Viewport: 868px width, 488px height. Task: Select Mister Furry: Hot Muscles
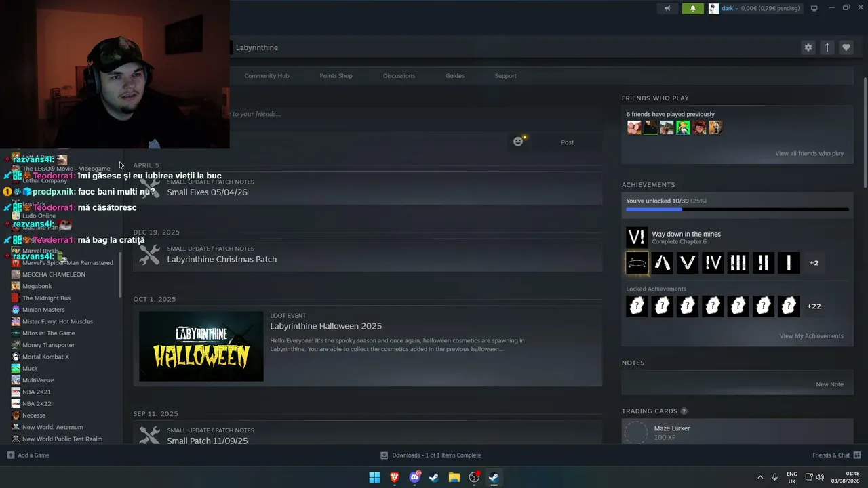[x=58, y=321]
